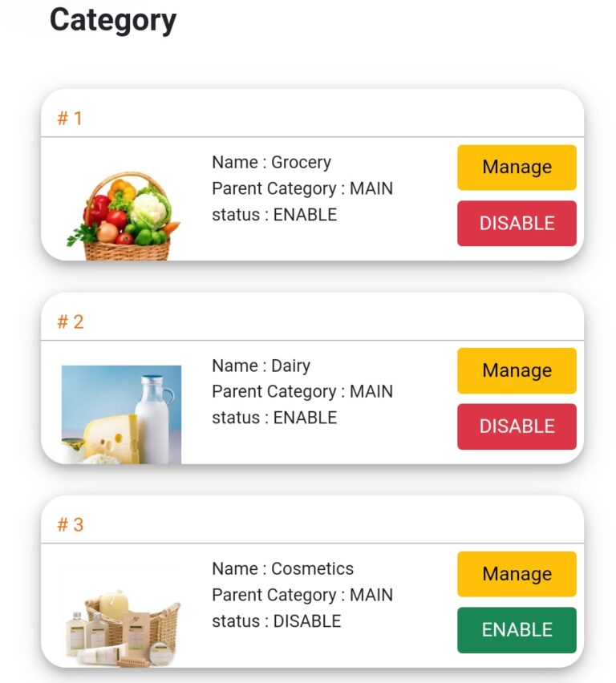Click Cosmetics' Parent Category : MAIN text
Image resolution: width=616 pixels, height=683 pixels.
coord(302,595)
